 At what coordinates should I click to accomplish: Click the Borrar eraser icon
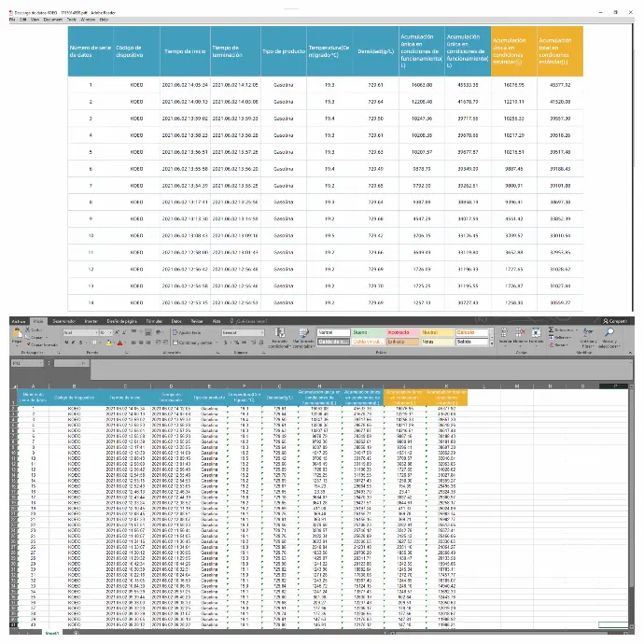552,345
